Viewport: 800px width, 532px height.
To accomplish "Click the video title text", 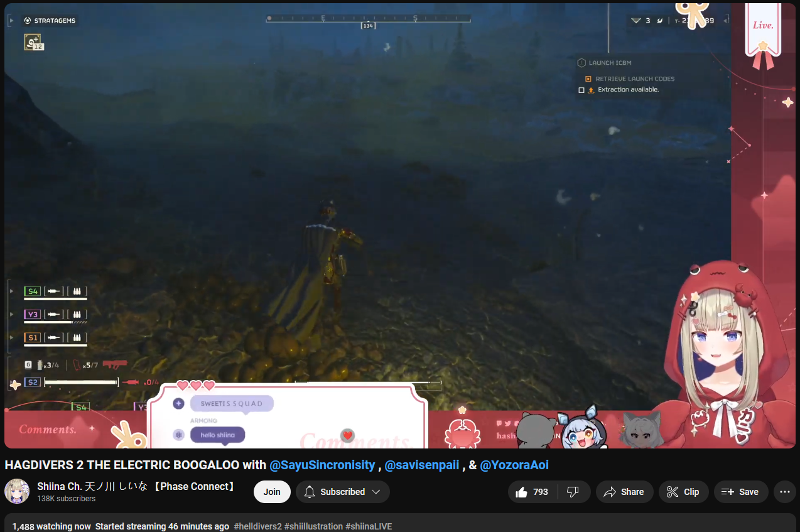I will coord(277,465).
